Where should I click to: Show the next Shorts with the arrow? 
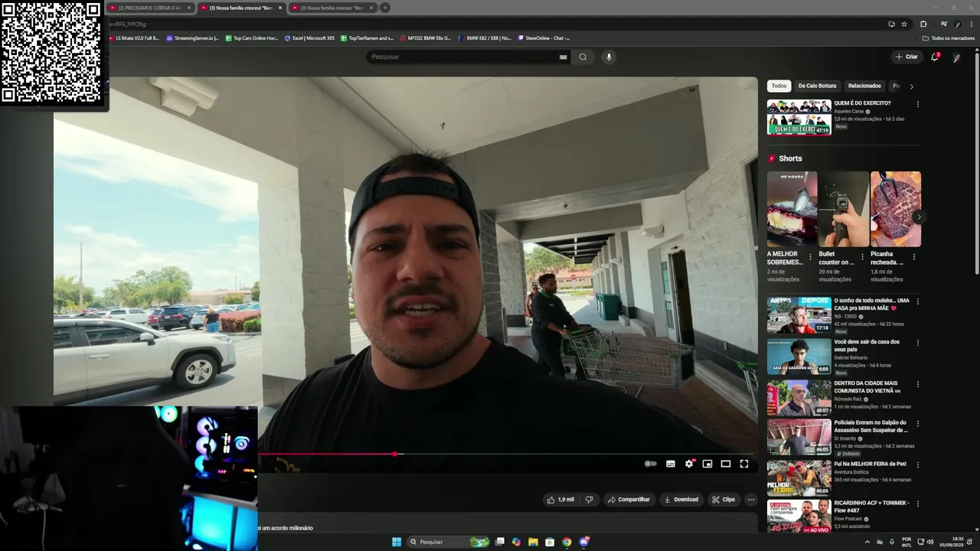[918, 217]
